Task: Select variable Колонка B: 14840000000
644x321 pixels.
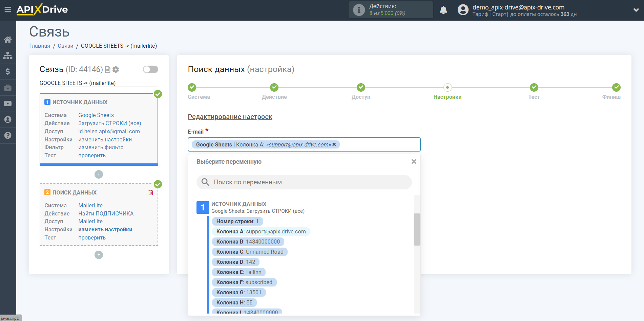Action: coord(248,242)
